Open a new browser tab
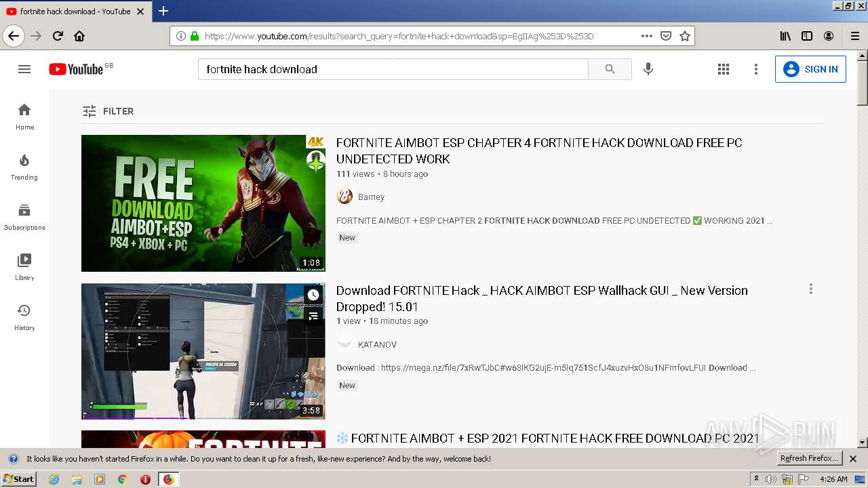This screenshot has width=868, height=488. pos(163,11)
